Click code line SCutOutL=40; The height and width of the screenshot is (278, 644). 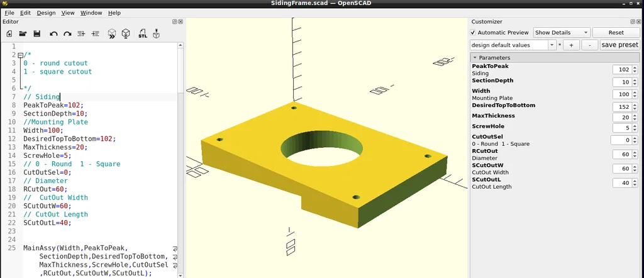click(x=47, y=223)
